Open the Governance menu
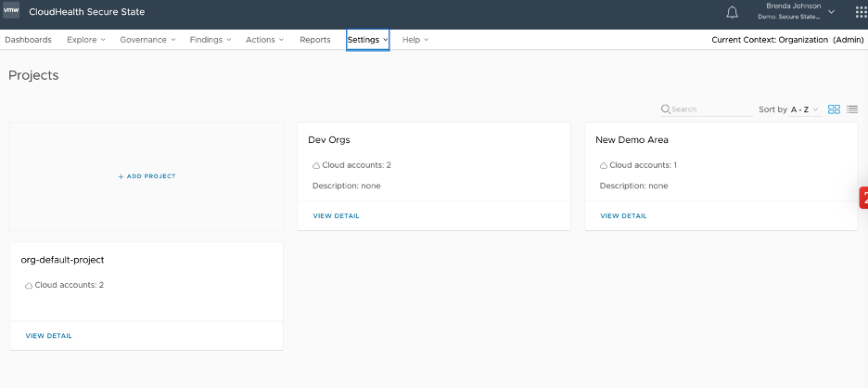Screen dimensions: 868x388 [x=147, y=40]
